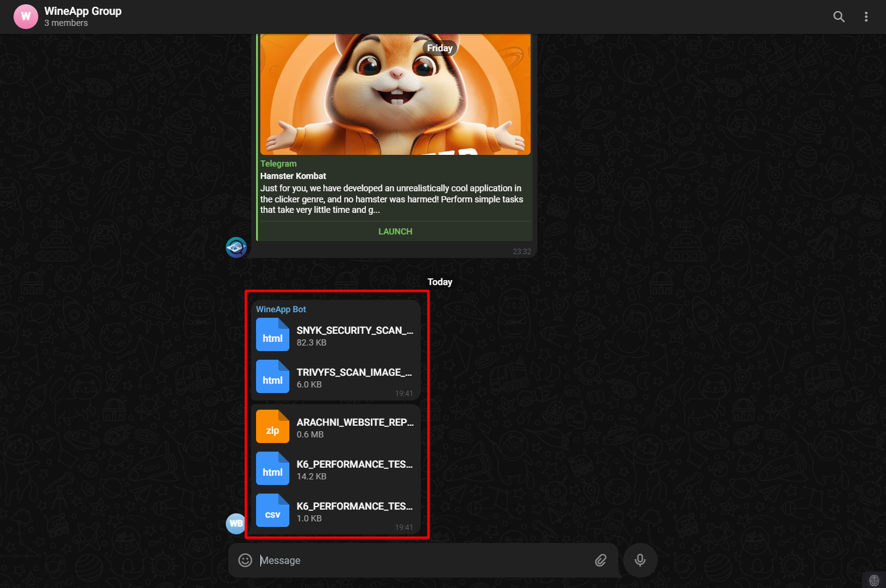The height and width of the screenshot is (588, 886).
Task: Select the WineApp Group avatar
Action: (25, 16)
